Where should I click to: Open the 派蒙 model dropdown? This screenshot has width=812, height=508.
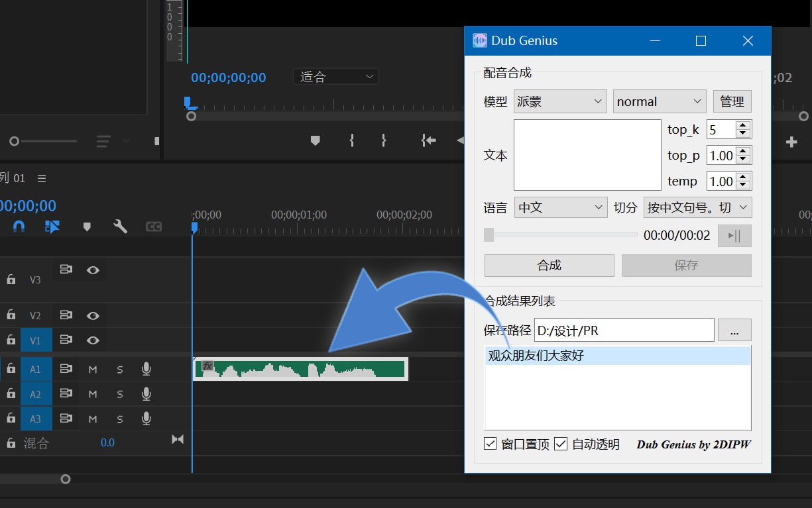pyautogui.click(x=560, y=101)
